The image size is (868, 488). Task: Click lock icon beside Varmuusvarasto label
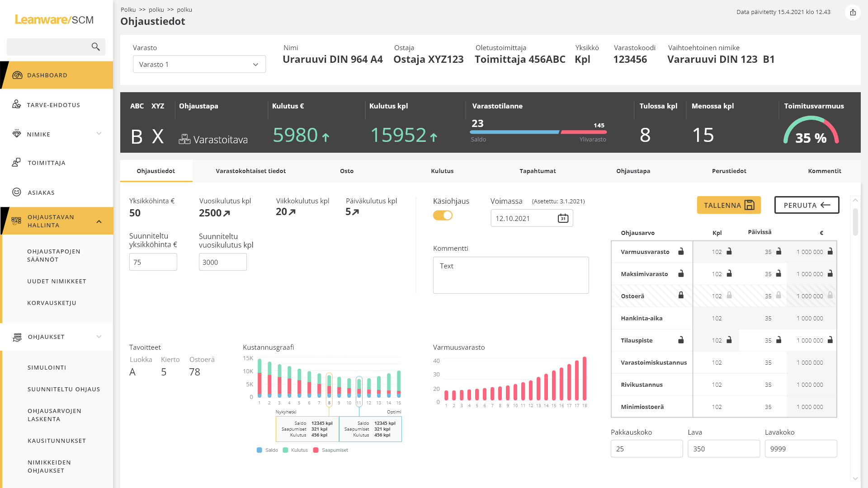[681, 251]
